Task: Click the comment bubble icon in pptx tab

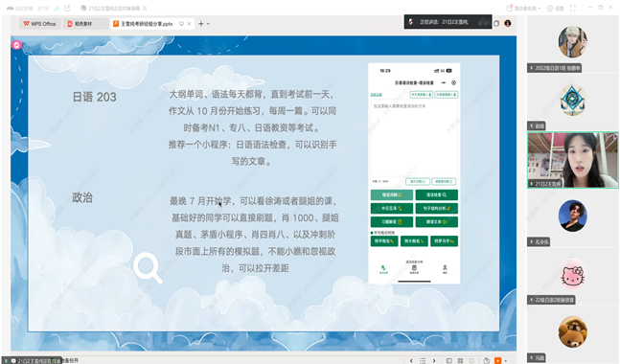Action: click(x=181, y=24)
